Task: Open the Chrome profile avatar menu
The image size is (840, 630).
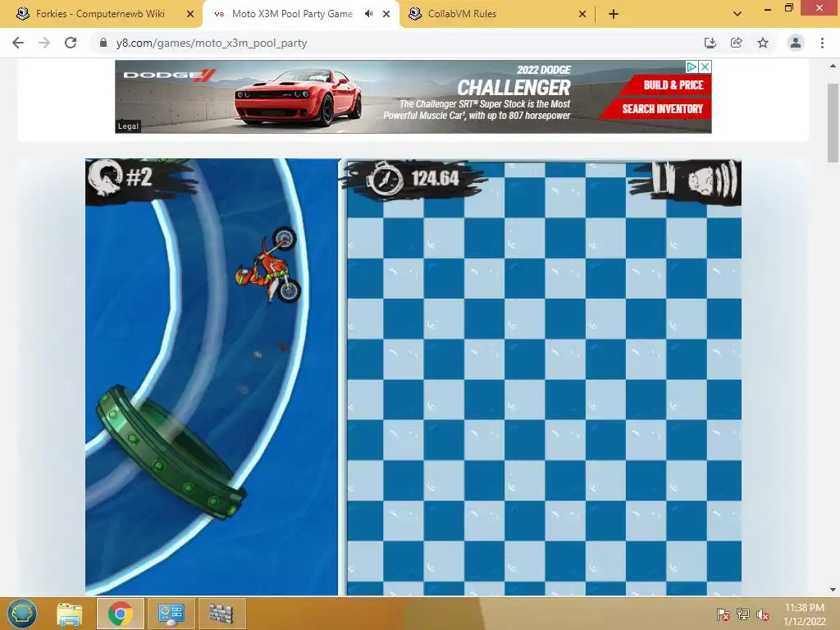Action: tap(796, 43)
